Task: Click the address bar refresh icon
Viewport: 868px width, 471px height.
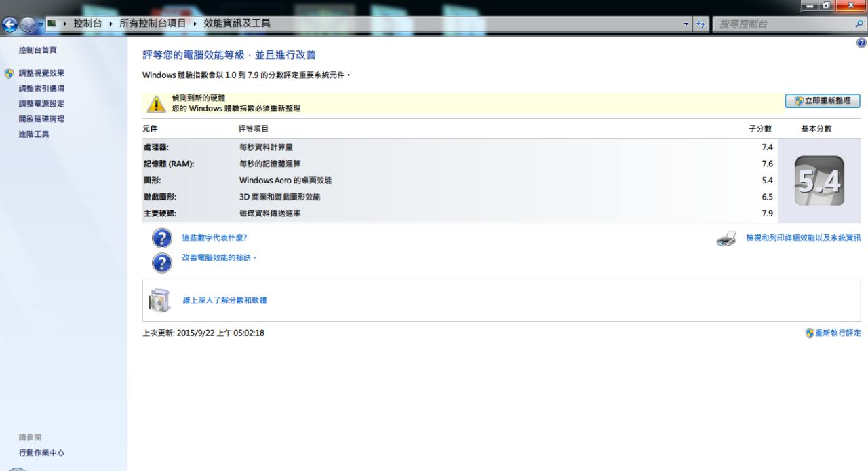Action: pyautogui.click(x=701, y=24)
